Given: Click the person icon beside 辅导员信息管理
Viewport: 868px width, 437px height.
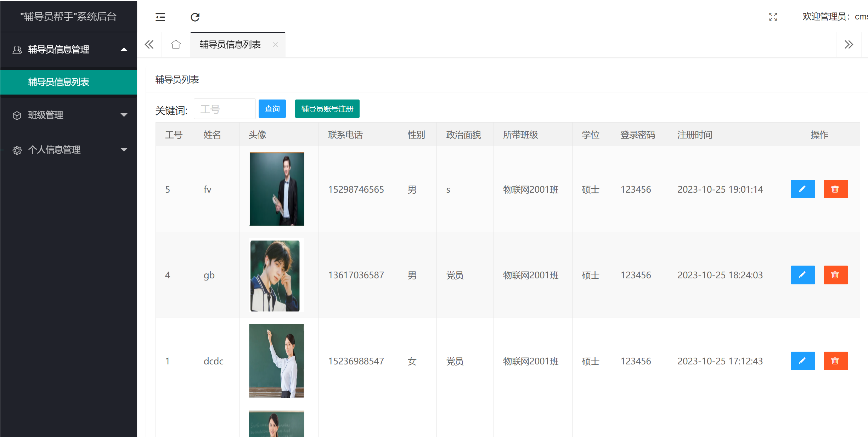Looking at the screenshot, I should 17,50.
